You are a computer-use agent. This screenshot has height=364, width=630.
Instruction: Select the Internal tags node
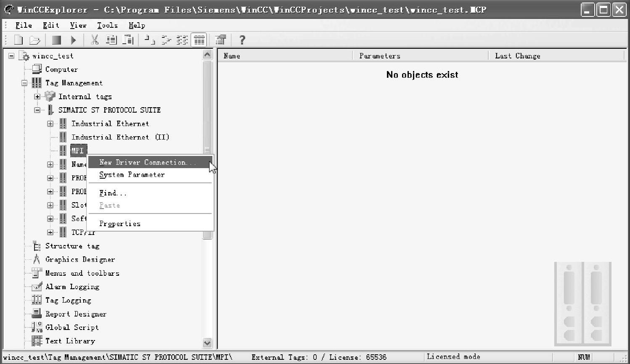click(x=85, y=97)
